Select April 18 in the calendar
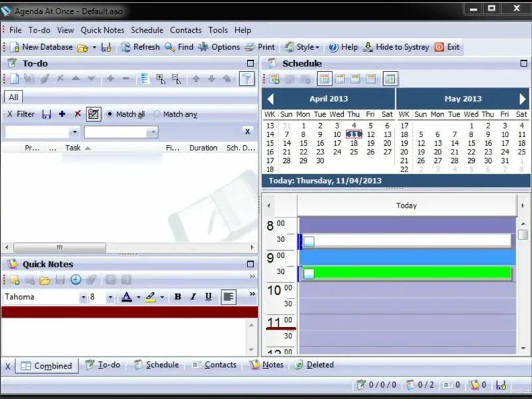 tap(354, 143)
